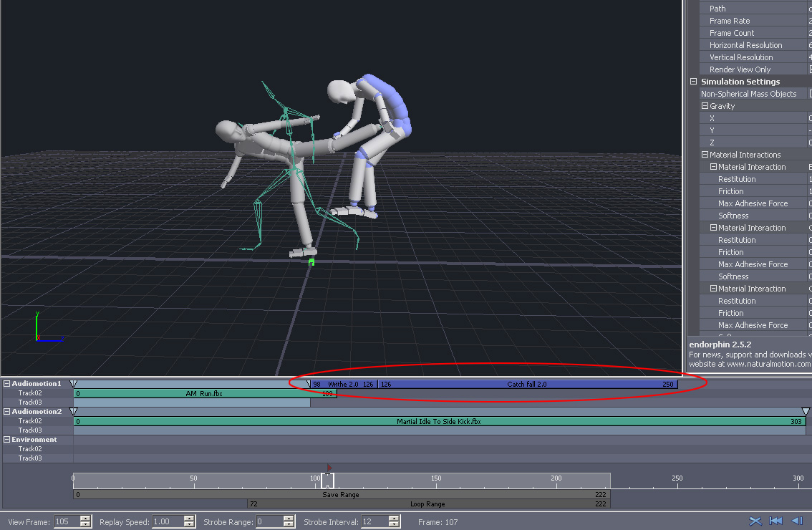Decrease Strobe Interval with the down arrow

pyautogui.click(x=394, y=525)
